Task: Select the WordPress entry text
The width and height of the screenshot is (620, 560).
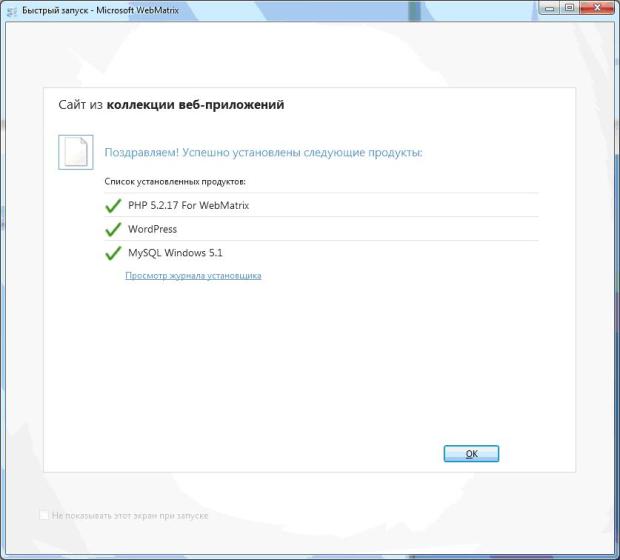Action: point(152,229)
